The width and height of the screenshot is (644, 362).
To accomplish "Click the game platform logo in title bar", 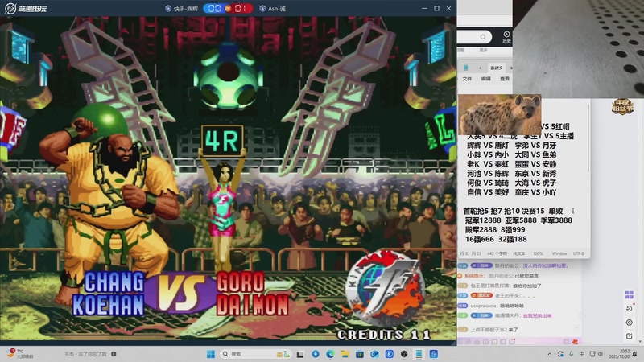I will [x=26, y=8].
